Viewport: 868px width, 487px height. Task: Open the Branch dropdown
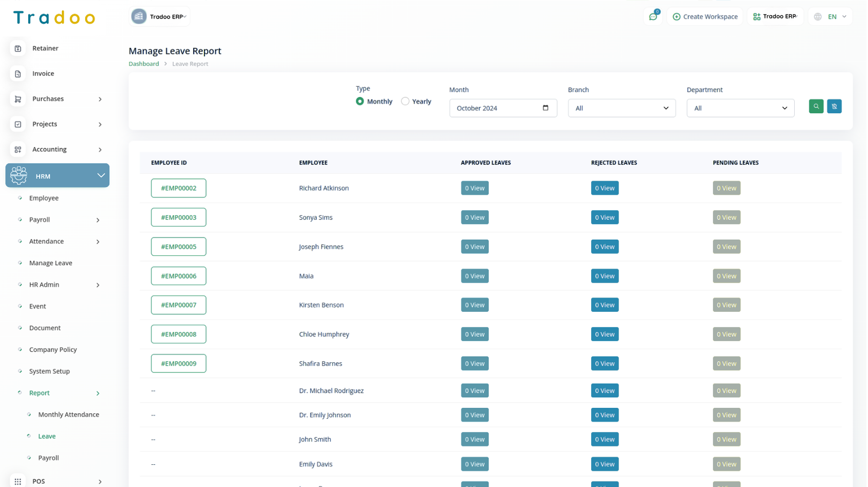(x=621, y=108)
